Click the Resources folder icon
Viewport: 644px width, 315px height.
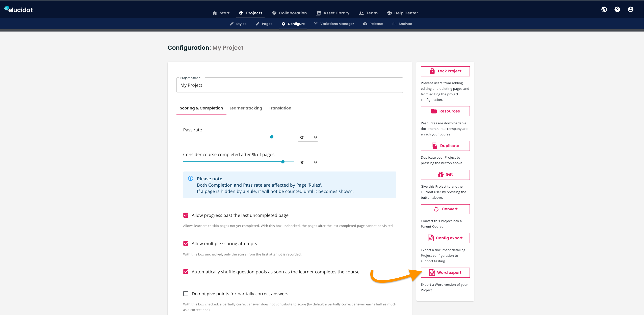[x=434, y=111]
